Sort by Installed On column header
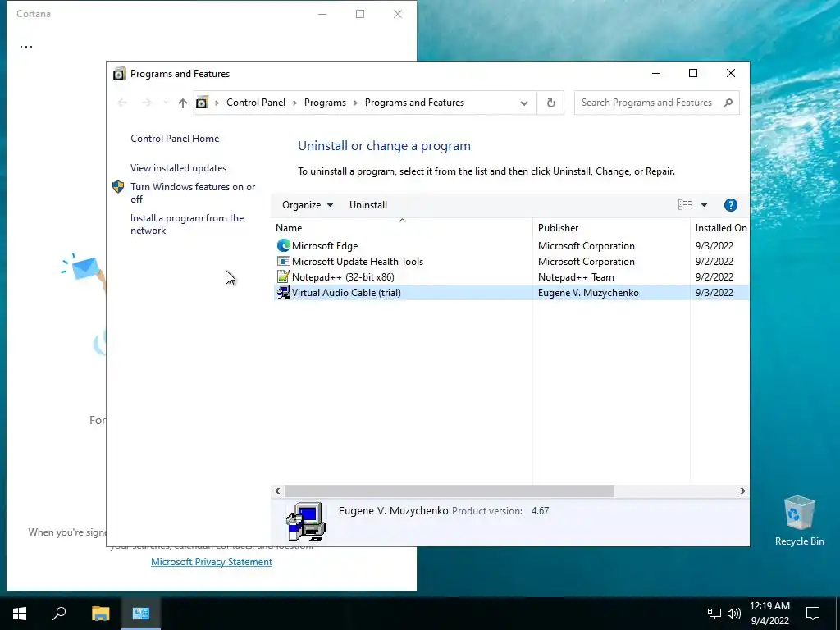Screen dimensions: 840x630 720,228
